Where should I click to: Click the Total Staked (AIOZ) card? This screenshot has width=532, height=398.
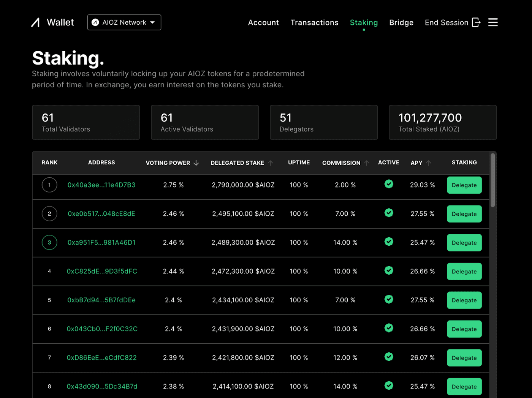click(443, 122)
